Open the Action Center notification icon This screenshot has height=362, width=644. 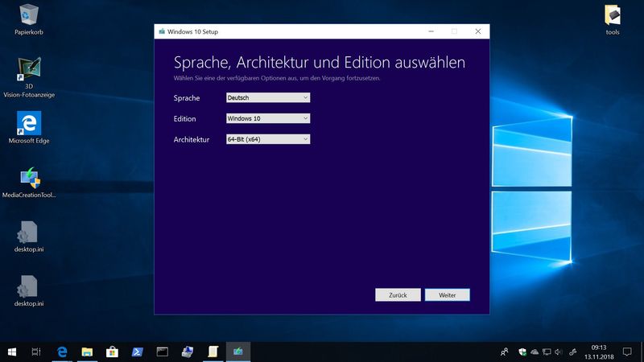tap(627, 352)
